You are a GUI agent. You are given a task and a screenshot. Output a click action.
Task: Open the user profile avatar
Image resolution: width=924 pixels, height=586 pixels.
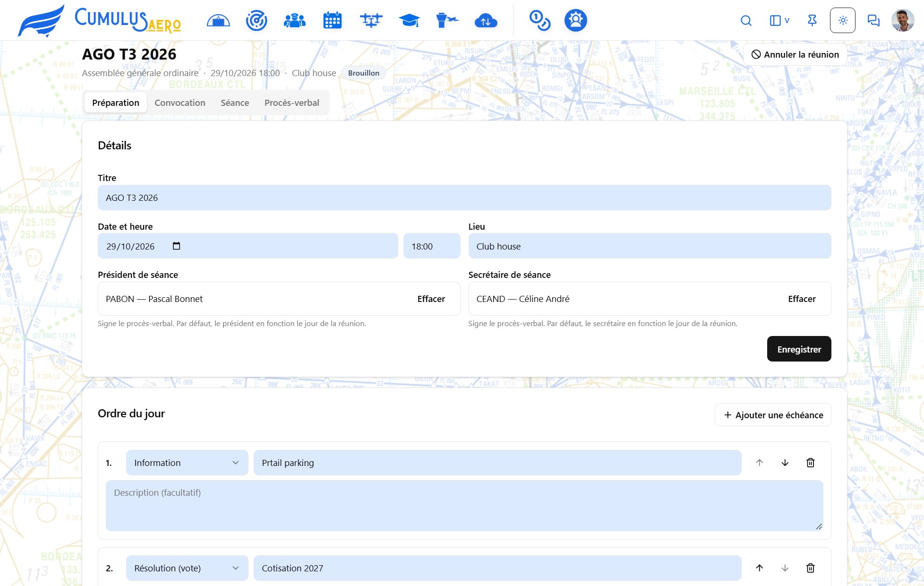pos(903,20)
